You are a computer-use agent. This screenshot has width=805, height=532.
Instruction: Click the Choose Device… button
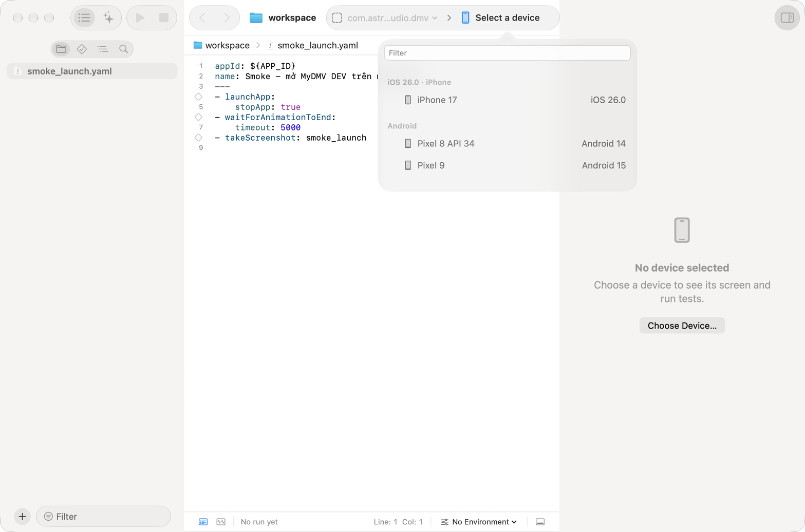tap(682, 326)
